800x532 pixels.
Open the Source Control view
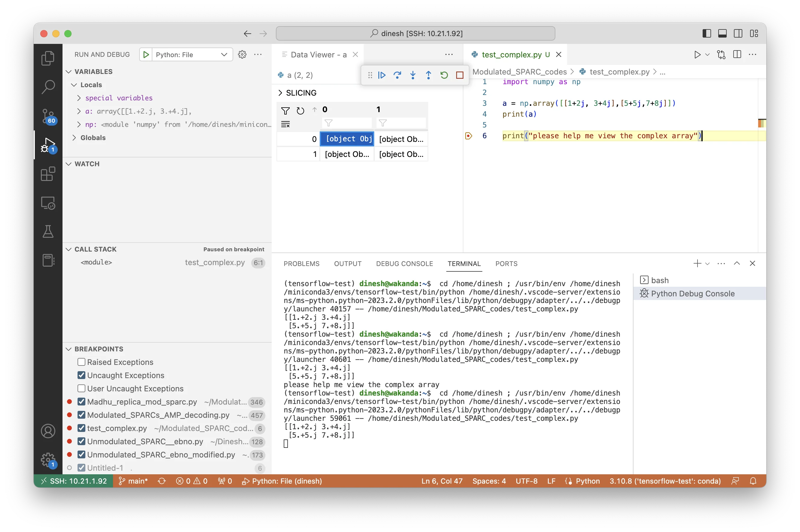[48, 116]
